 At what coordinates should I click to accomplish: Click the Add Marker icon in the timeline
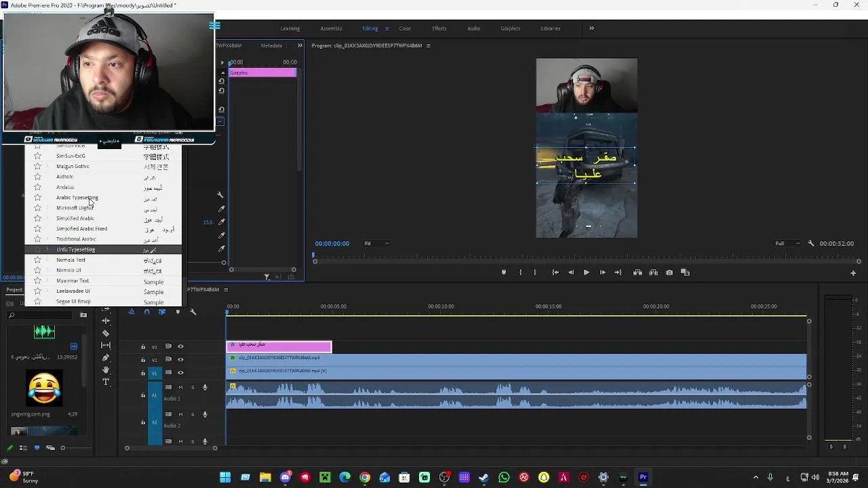[178, 312]
